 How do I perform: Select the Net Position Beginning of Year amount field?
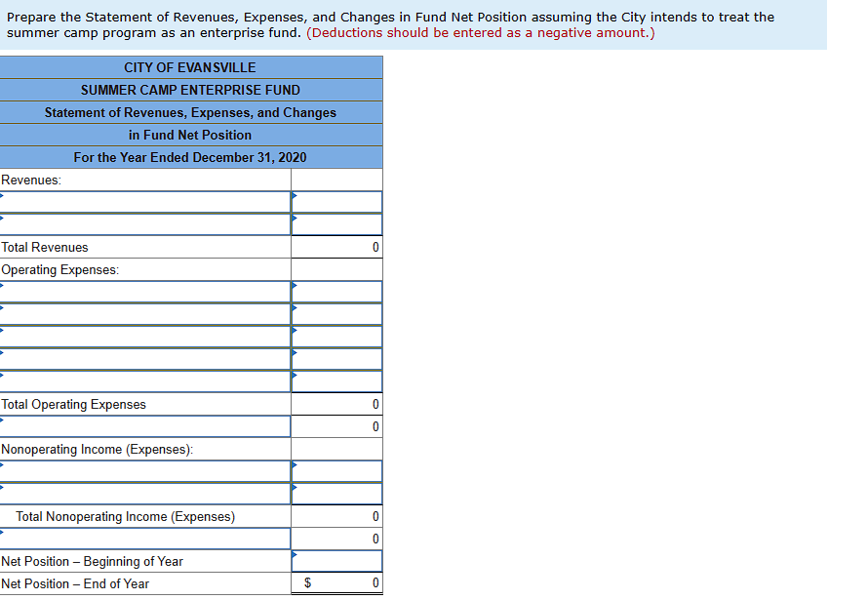pos(336,561)
